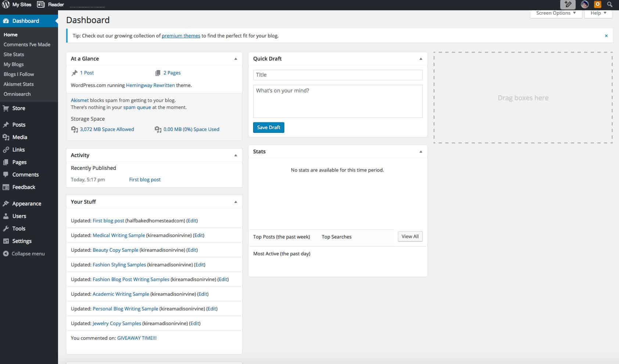Open the First blog post link

144,179
